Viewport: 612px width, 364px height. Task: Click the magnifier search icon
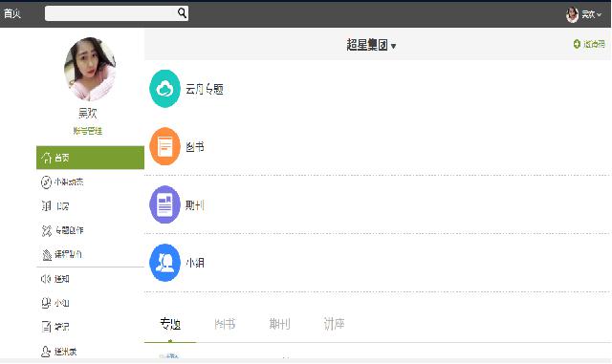coord(182,12)
